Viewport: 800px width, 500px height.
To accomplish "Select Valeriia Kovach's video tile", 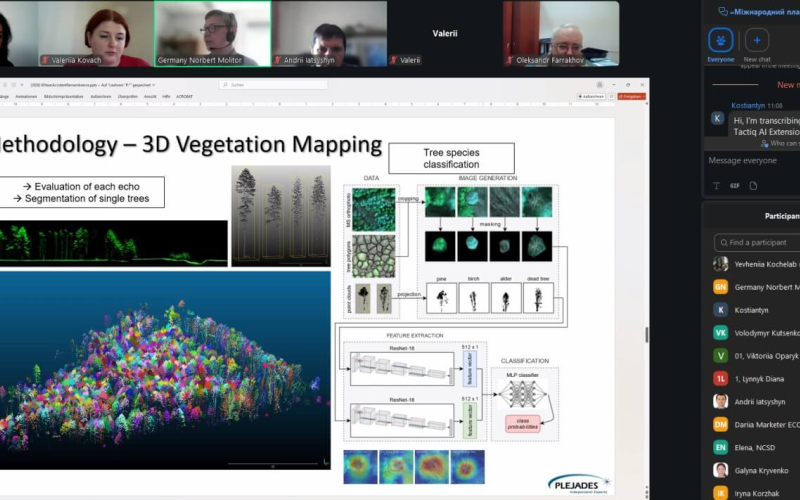I will tap(95, 34).
